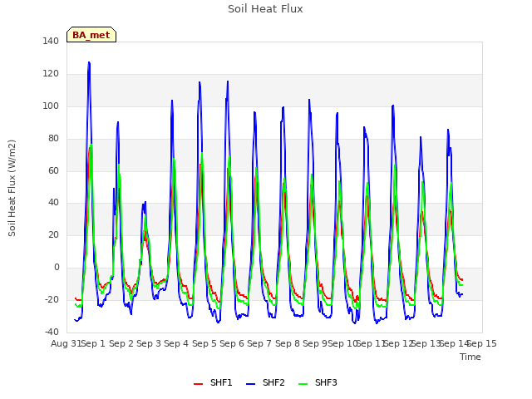The width and height of the screenshot is (532, 399).
Task: Click the Aug 31 x-axis tick label
Action: pos(66,343)
